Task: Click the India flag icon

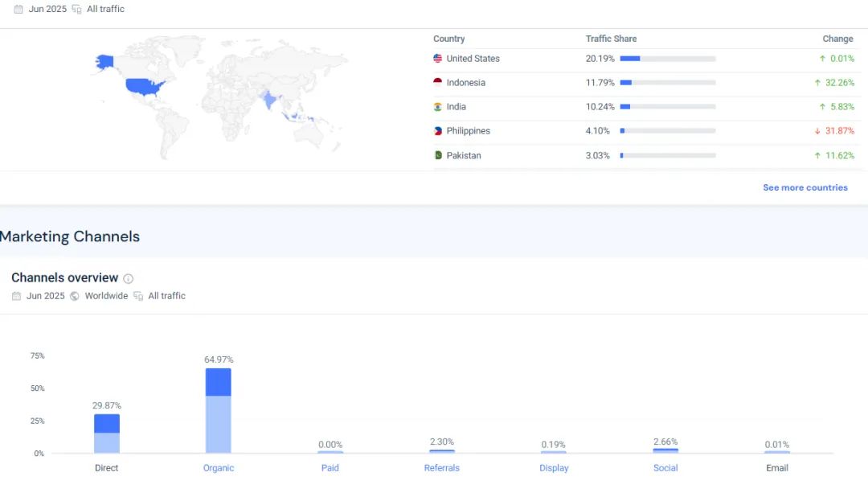Action: tap(437, 106)
